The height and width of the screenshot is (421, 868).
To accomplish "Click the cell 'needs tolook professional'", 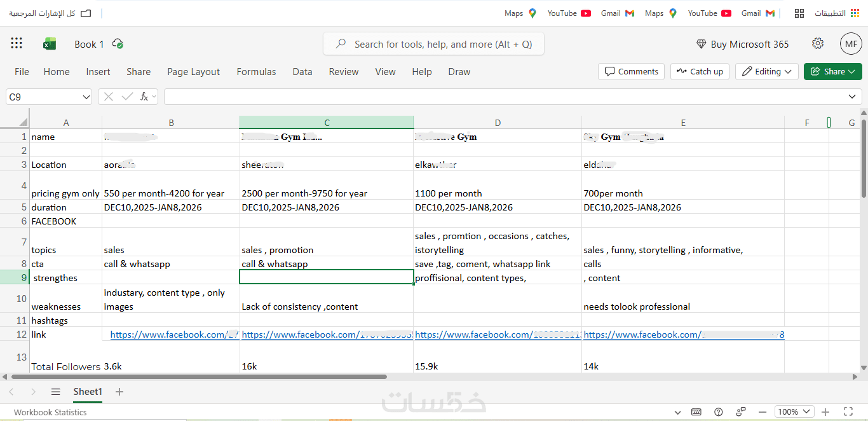I will [x=683, y=298].
